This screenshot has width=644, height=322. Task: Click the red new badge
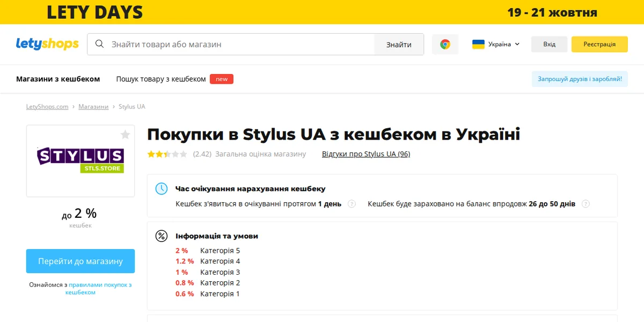222,79
